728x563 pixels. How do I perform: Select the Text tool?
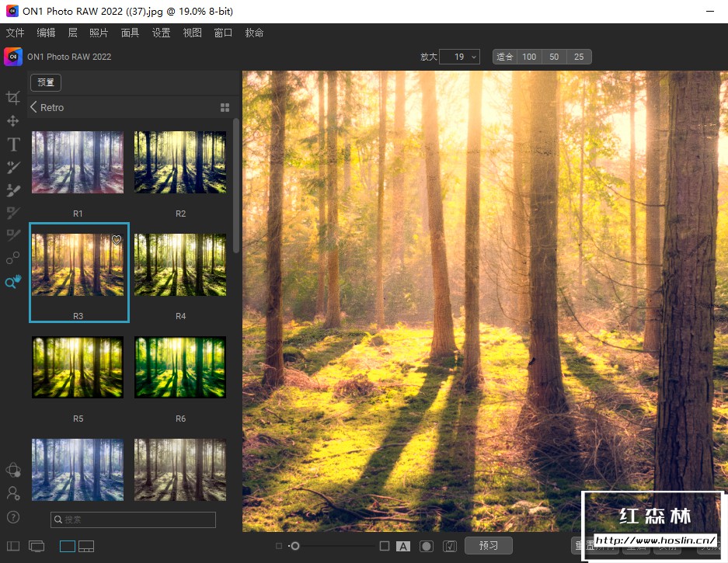tap(13, 144)
